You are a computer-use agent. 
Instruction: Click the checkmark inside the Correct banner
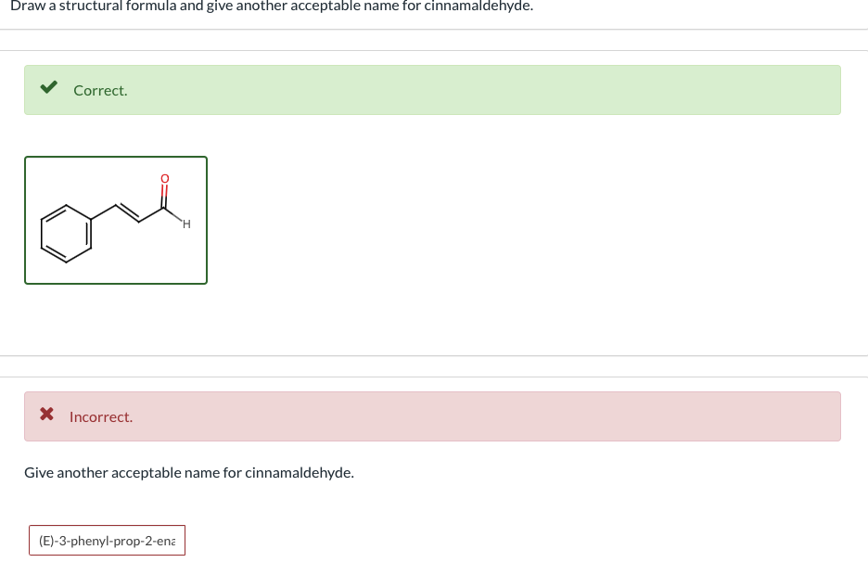click(49, 87)
